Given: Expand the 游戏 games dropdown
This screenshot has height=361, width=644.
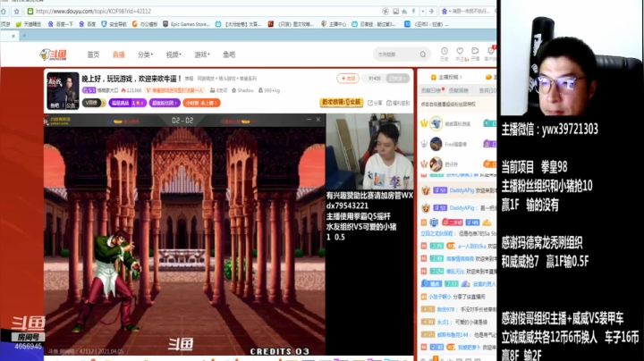Looking at the screenshot, I should (201, 55).
